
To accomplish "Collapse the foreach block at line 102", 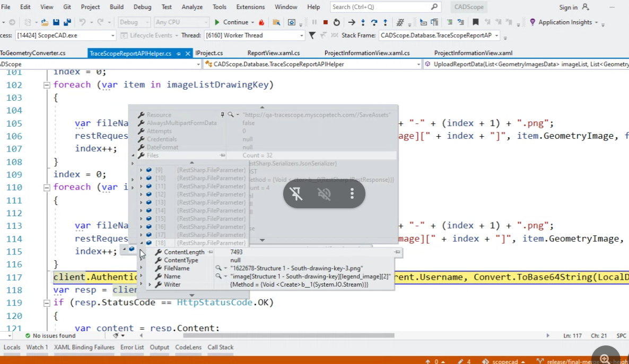I will coord(47,85).
